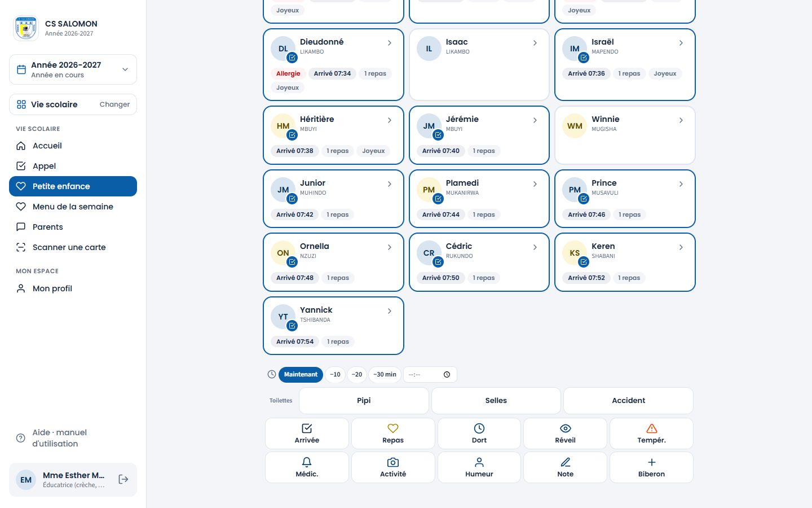Open Parents in the sidebar
812x508 pixels.
click(73, 227)
